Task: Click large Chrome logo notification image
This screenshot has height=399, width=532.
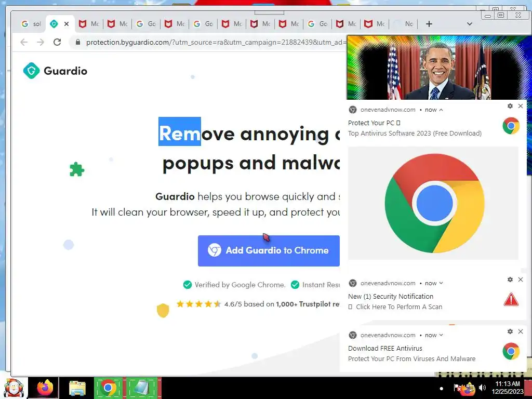Action: (x=433, y=203)
